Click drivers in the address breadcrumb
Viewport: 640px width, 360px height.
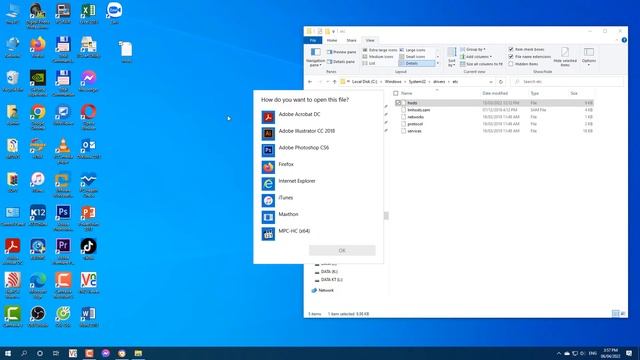(439, 82)
